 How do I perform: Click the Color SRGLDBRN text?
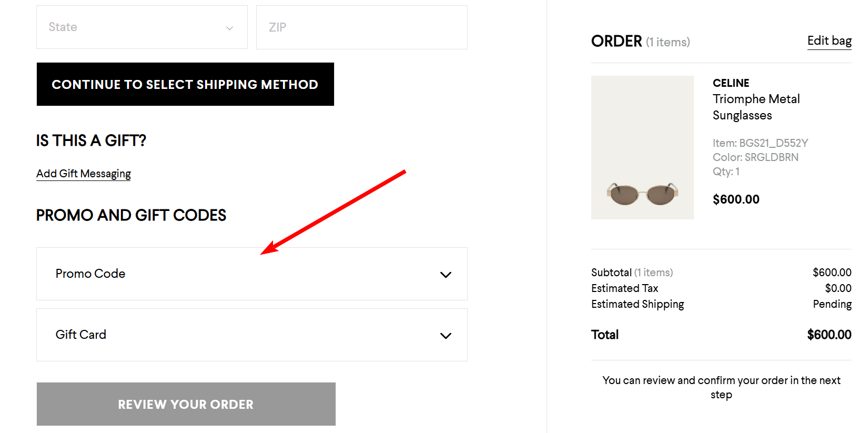755,157
